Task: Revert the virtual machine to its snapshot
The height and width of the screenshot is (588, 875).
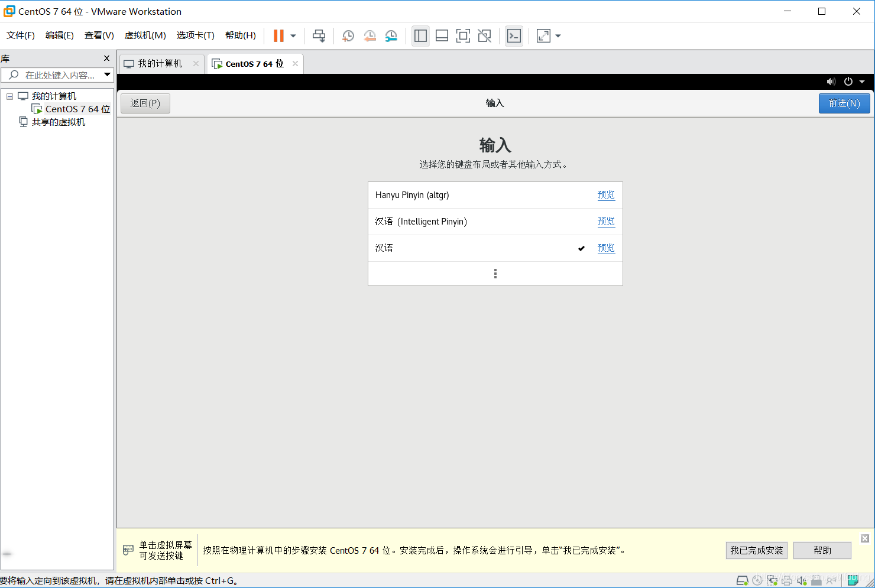Action: pyautogui.click(x=370, y=36)
